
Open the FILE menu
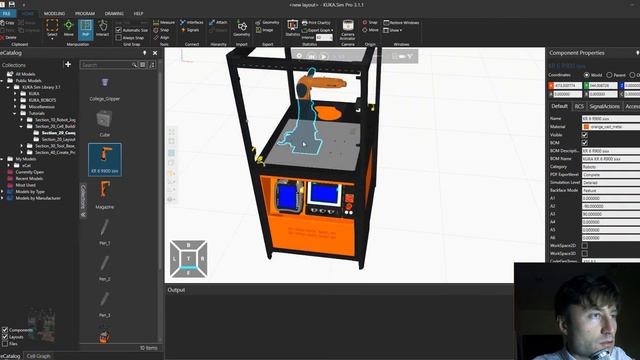7,13
